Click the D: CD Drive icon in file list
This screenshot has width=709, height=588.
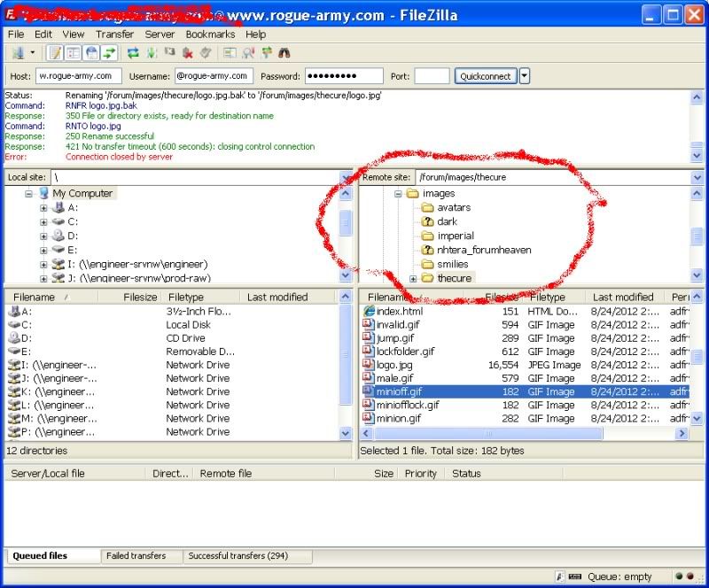tap(14, 337)
